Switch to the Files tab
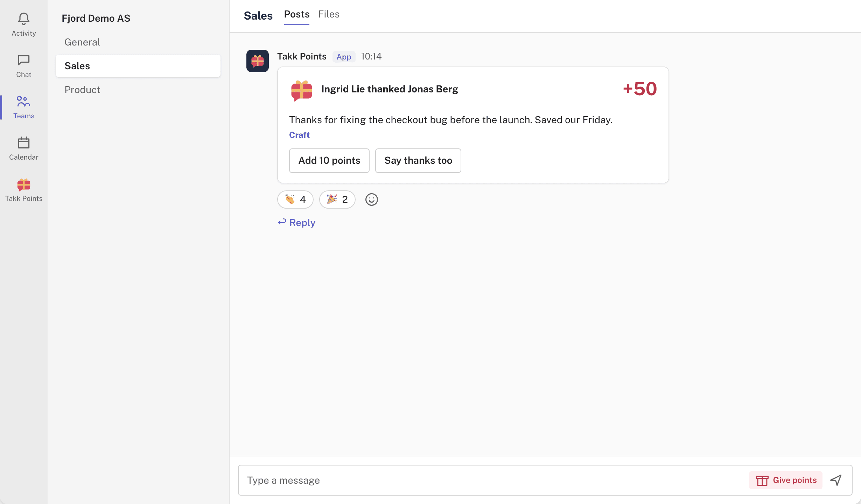Viewport: 861px width, 504px height. pos(329,14)
